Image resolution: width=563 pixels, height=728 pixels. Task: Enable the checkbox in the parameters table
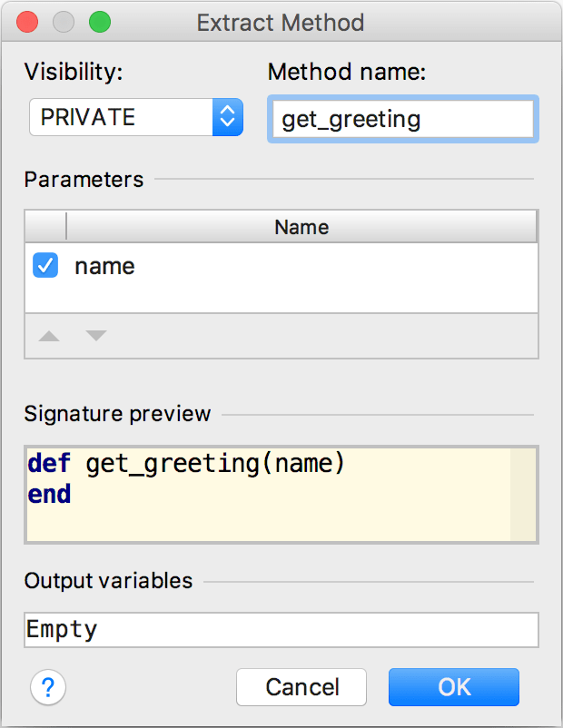[45, 265]
